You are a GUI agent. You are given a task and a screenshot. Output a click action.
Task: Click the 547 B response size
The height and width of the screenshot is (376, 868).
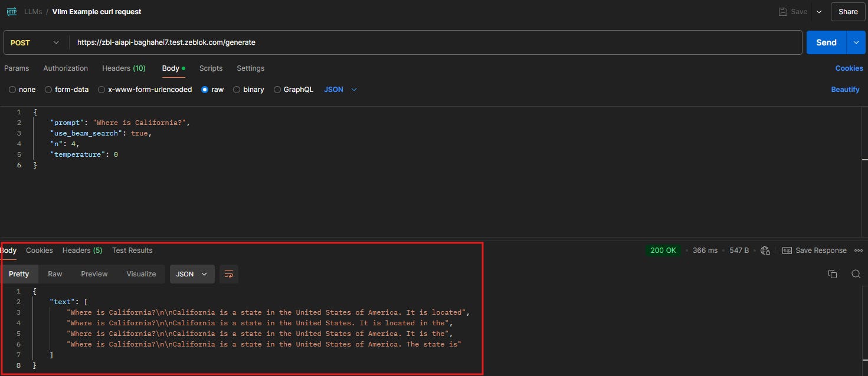(739, 250)
